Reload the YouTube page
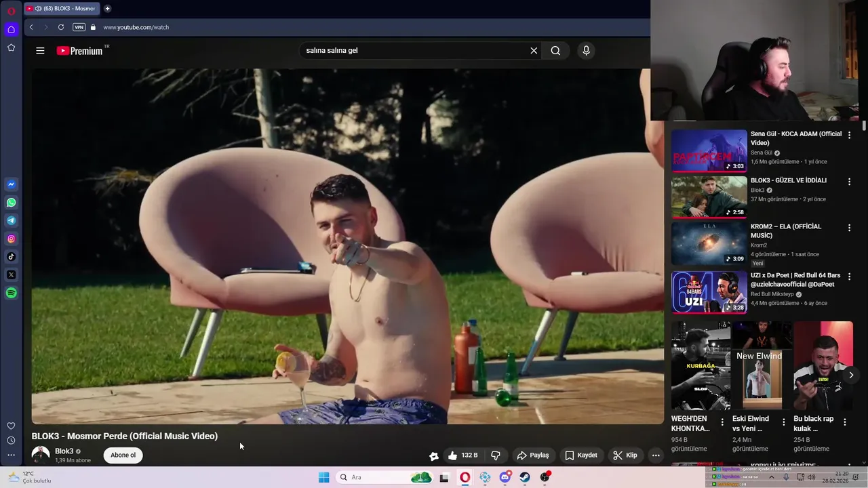Image resolution: width=868 pixels, height=488 pixels. (x=61, y=27)
